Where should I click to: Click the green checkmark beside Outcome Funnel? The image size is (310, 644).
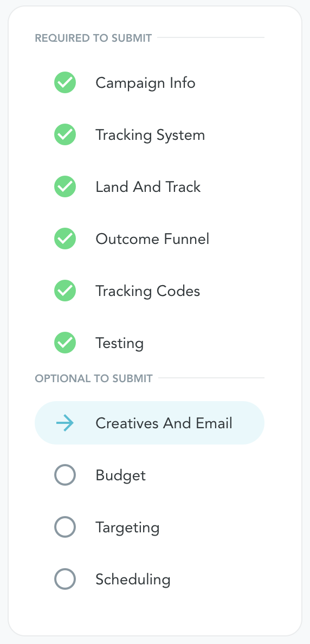(x=65, y=239)
